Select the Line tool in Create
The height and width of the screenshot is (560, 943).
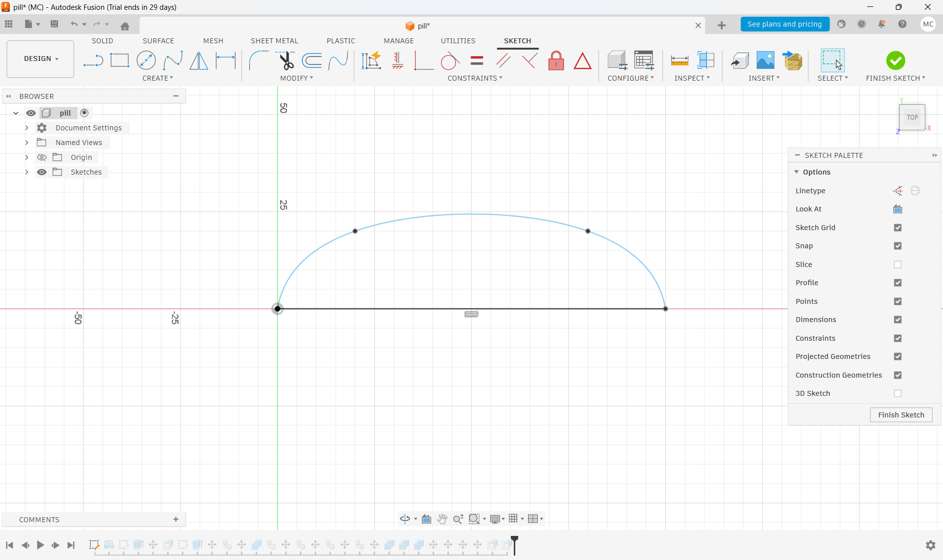92,60
